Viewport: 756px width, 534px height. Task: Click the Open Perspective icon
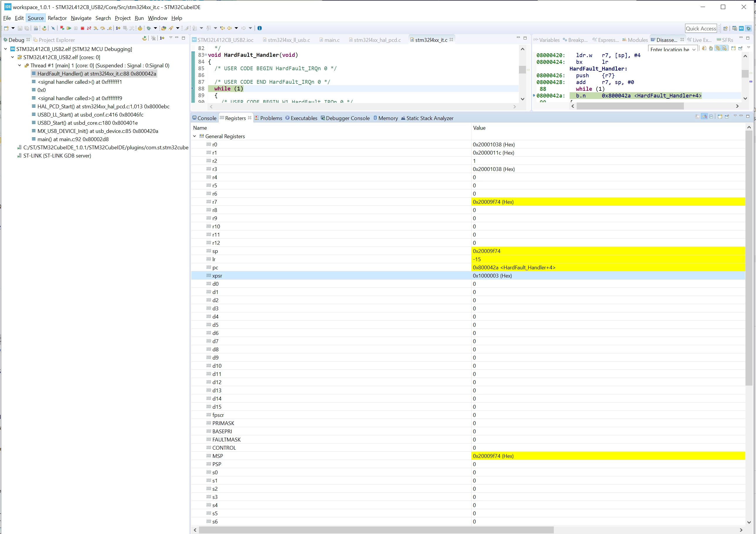pos(726,29)
